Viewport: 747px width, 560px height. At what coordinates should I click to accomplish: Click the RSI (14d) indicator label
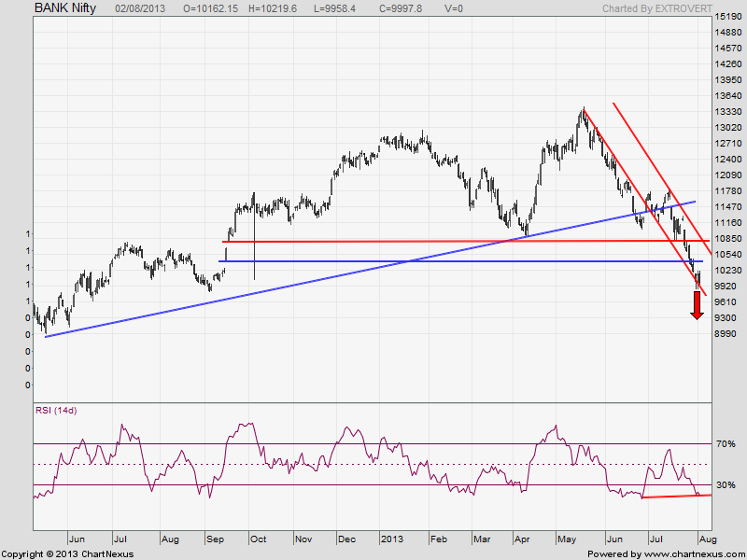click(57, 412)
